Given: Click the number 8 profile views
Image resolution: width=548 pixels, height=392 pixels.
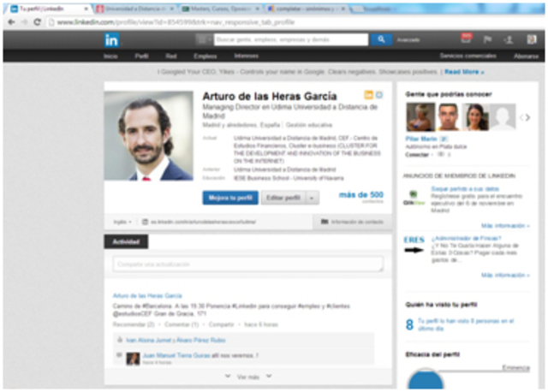Looking at the screenshot, I should point(409,325).
